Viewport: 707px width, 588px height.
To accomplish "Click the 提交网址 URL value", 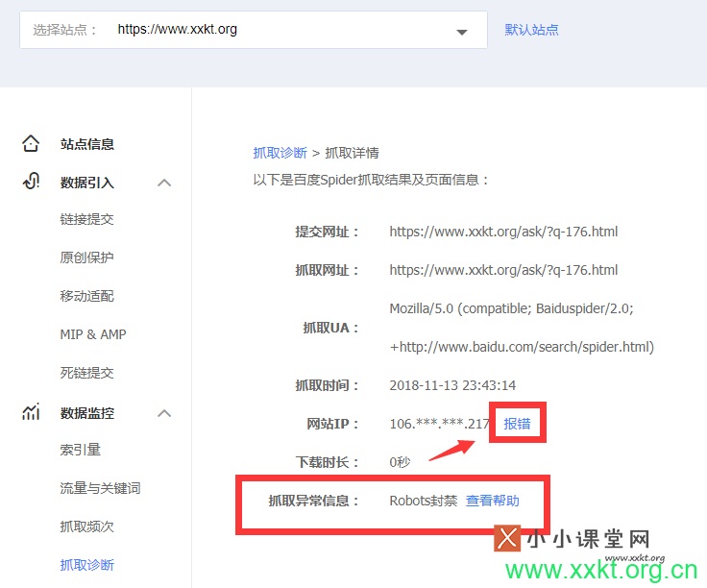I will pyautogui.click(x=503, y=232).
